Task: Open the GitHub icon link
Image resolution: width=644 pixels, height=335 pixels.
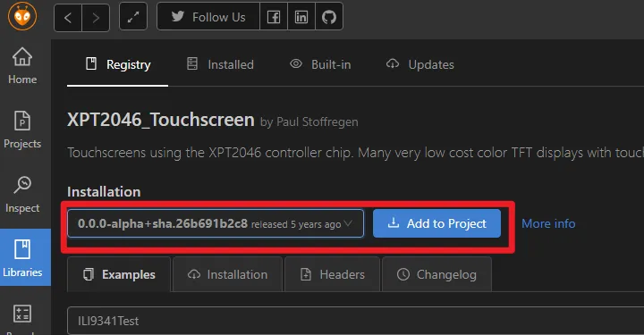Action: point(329,17)
